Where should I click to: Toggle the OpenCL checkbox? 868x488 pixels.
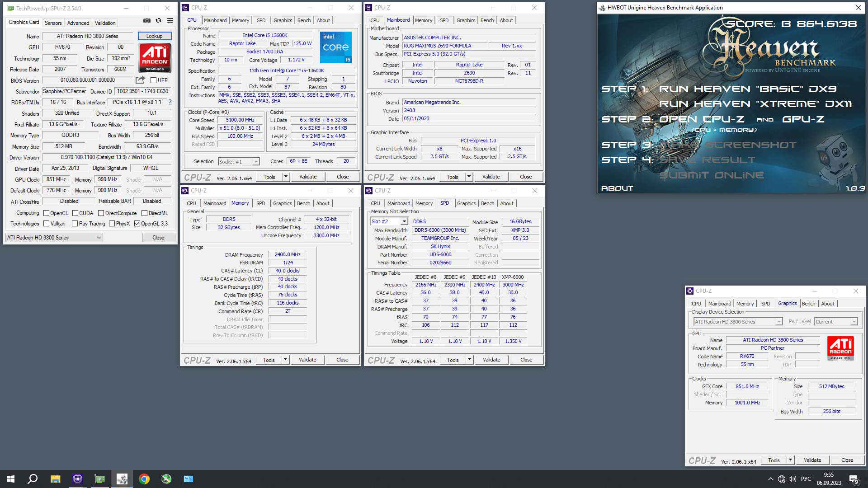[x=46, y=213]
